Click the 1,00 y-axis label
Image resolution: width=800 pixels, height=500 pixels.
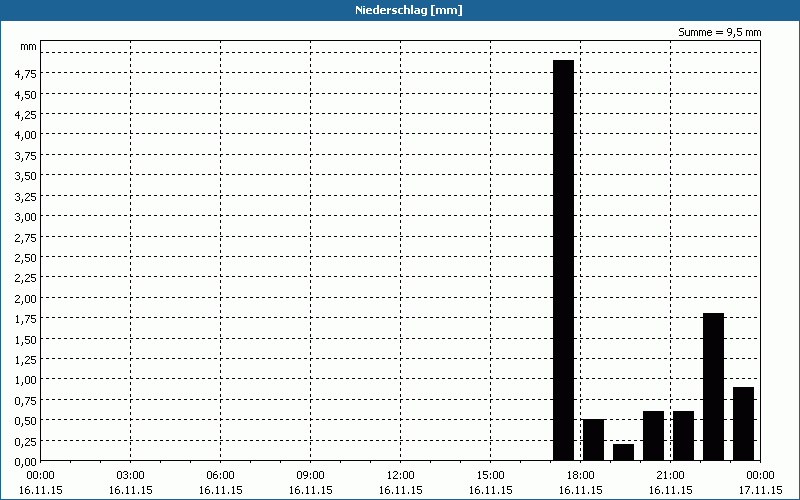[x=26, y=380]
